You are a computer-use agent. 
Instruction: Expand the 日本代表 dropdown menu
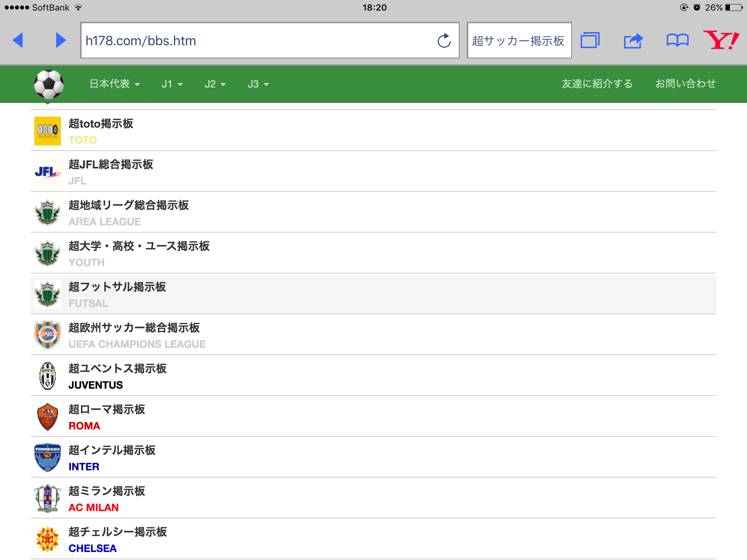[x=115, y=84]
